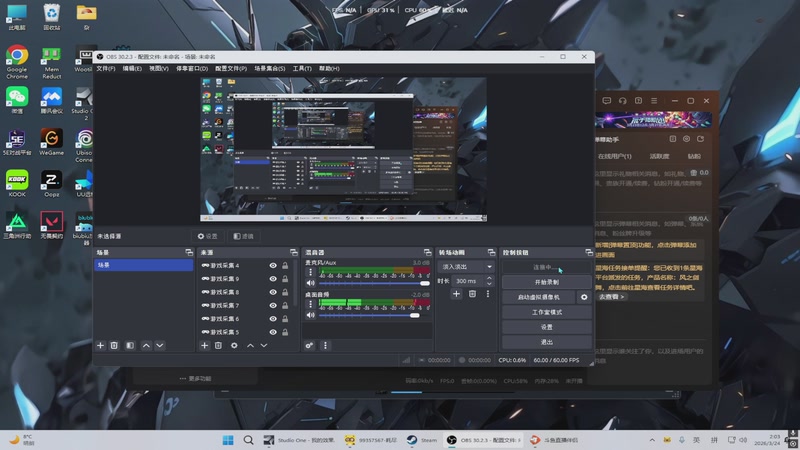
Task: Pop out the 控制按钮 dock panel
Action: (589, 252)
